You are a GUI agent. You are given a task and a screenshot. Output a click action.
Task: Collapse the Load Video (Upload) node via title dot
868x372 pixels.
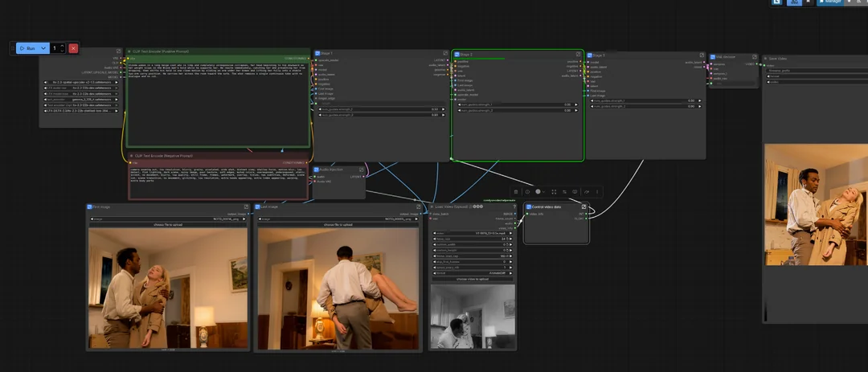pos(432,206)
